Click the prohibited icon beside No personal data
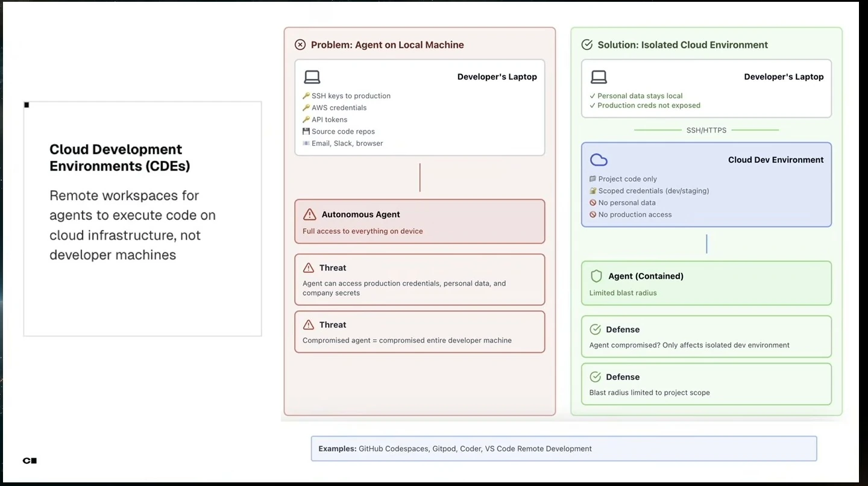 click(x=593, y=203)
